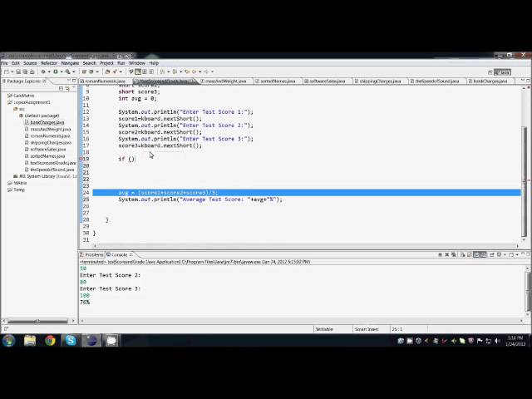The width and height of the screenshot is (532, 399).
Task: Click the console Remove Launch icon
Action: click(x=447, y=255)
